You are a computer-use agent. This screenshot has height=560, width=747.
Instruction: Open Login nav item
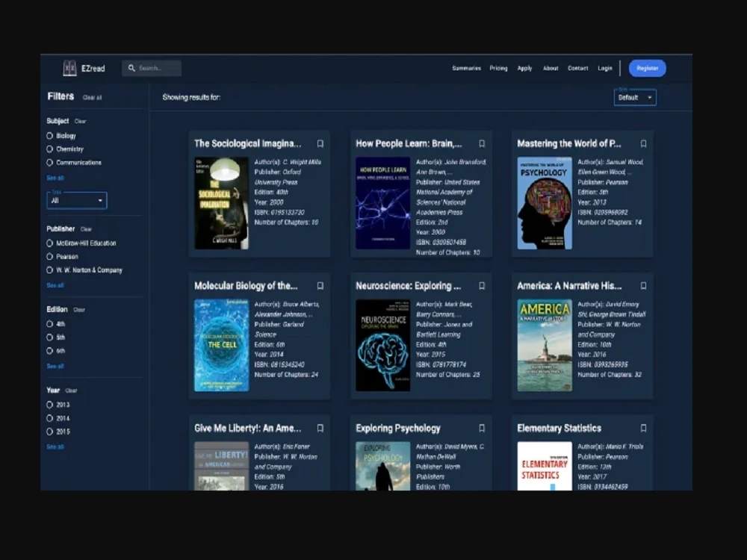pyautogui.click(x=605, y=68)
